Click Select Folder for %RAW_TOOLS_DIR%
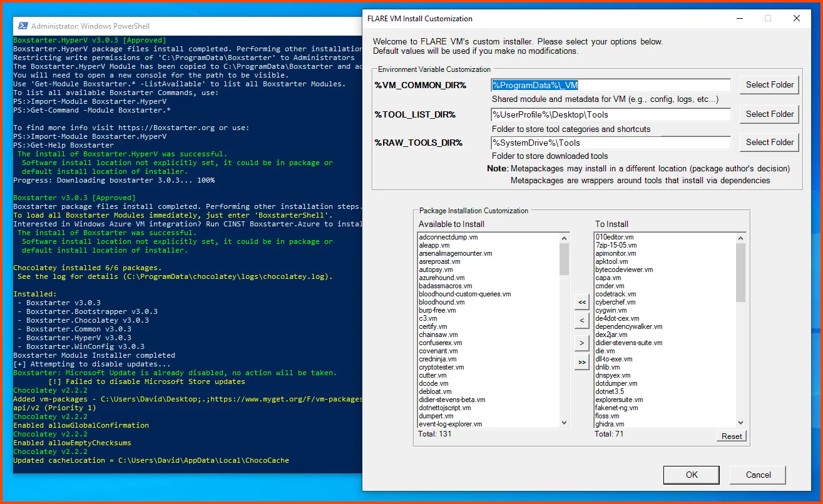The height and width of the screenshot is (504, 823). (x=769, y=142)
